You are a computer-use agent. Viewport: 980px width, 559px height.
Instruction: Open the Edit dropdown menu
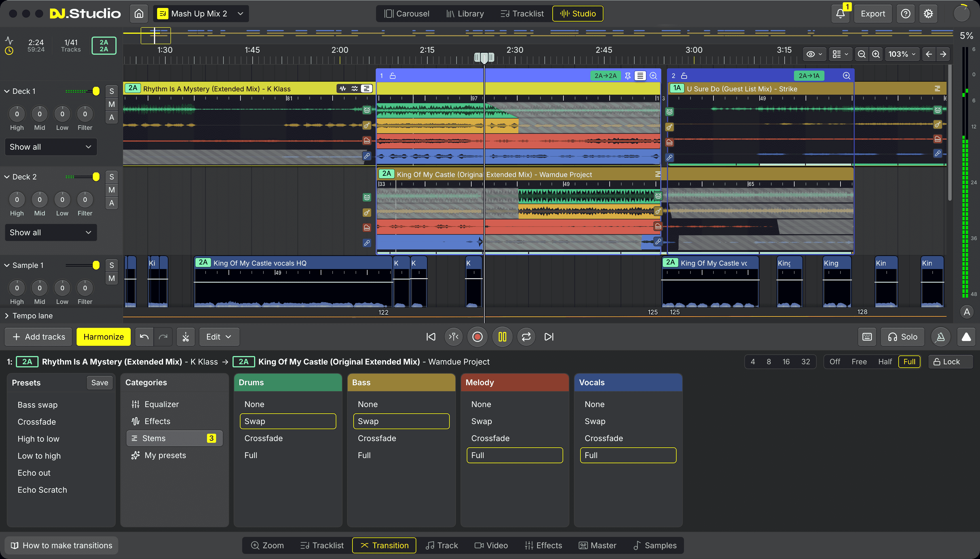[x=219, y=337]
